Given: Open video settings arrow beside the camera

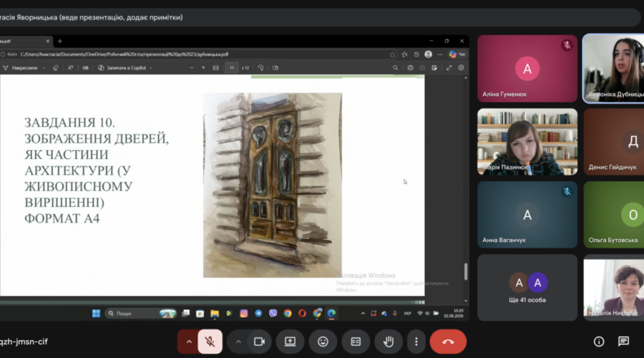Looking at the screenshot, I should (x=238, y=342).
